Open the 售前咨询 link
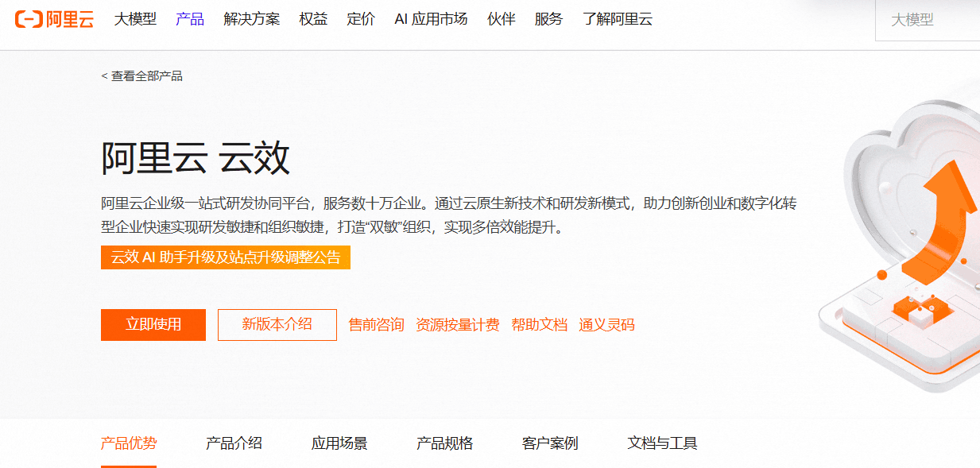980x468 pixels. [x=377, y=324]
